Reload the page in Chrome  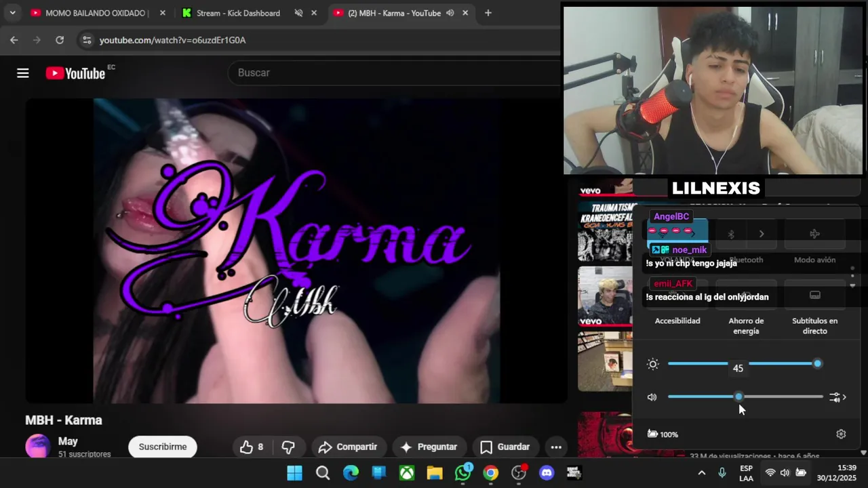click(x=60, y=40)
